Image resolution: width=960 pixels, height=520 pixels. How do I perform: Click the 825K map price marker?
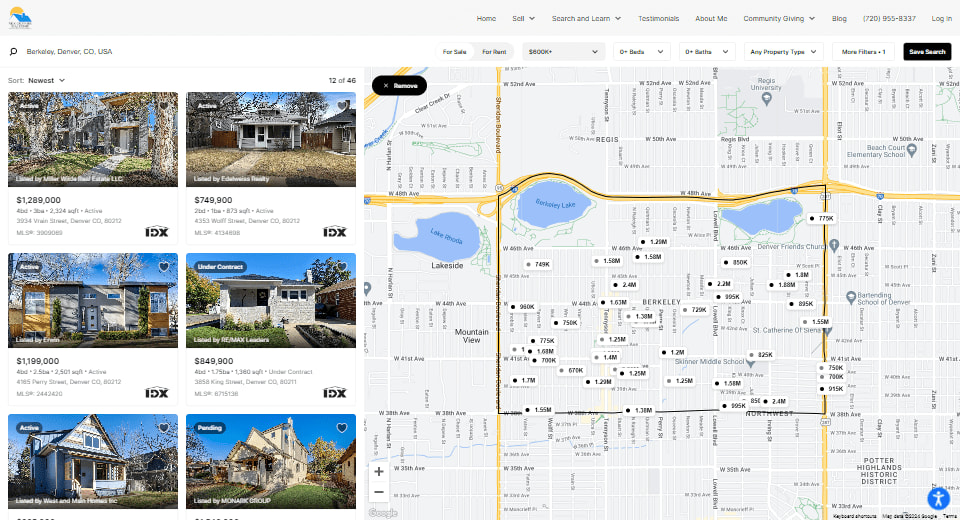coord(761,355)
